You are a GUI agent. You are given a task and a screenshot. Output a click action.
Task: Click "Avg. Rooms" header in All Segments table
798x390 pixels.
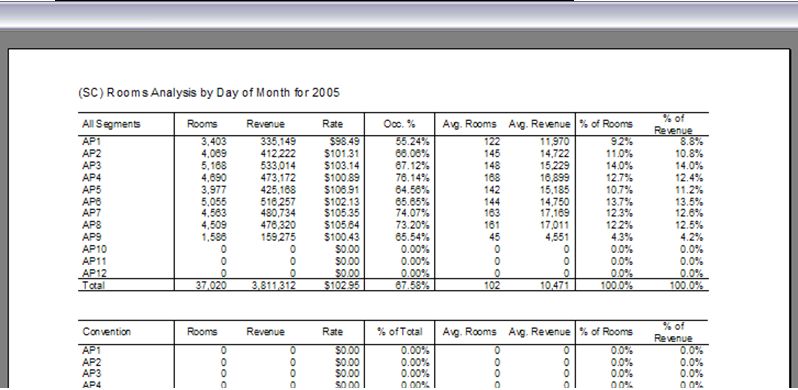point(469,124)
